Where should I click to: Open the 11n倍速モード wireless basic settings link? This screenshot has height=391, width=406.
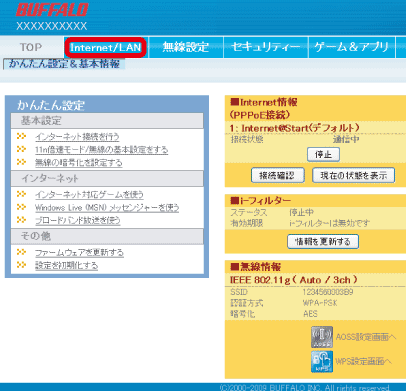[101, 150]
